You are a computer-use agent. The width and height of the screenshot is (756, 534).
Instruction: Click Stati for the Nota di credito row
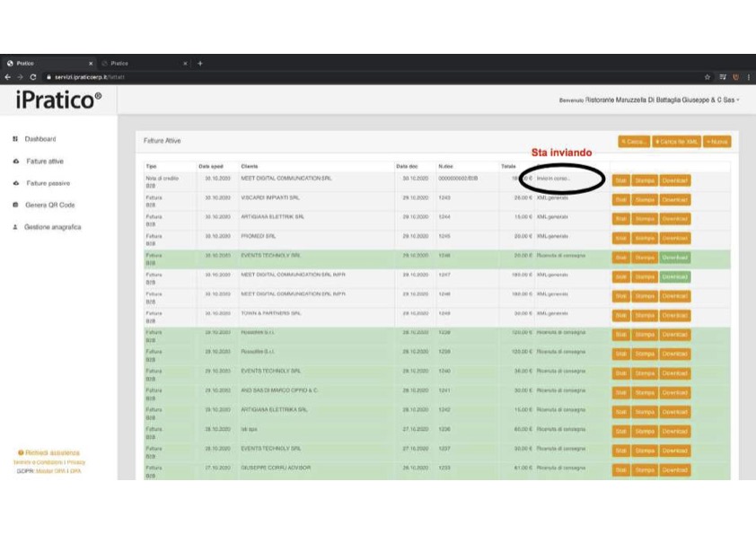click(x=620, y=180)
